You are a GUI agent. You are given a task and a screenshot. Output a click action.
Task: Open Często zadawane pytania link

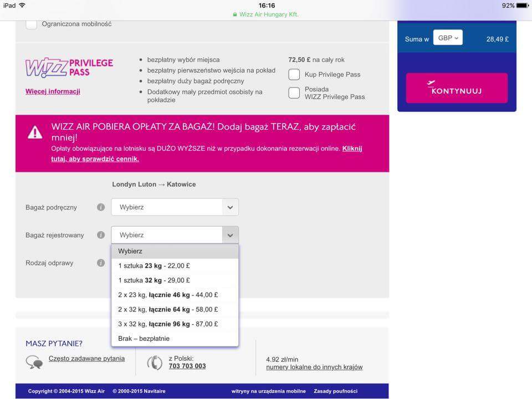pos(86,359)
